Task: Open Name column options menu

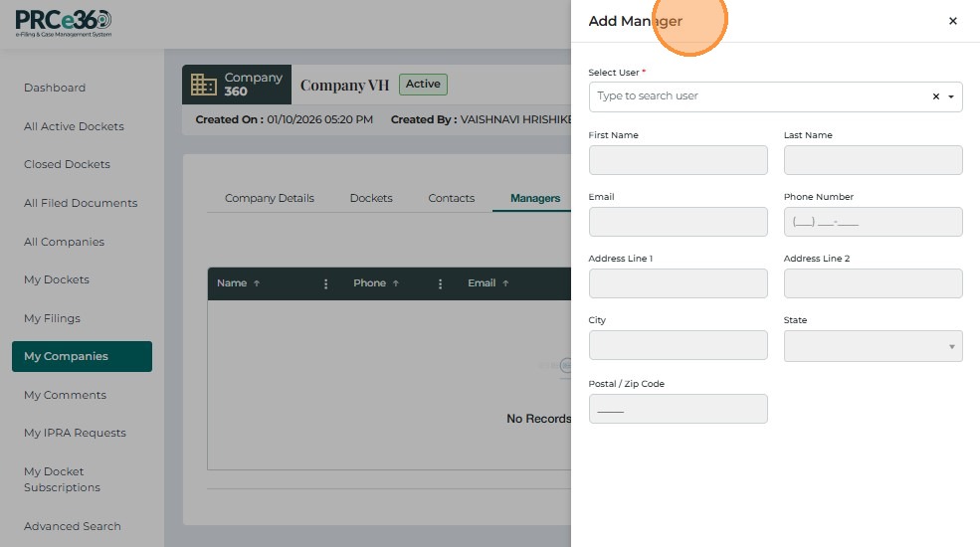Action: (325, 283)
